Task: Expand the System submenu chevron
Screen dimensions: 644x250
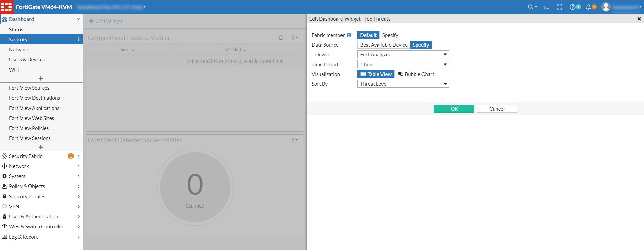Action: click(x=79, y=176)
